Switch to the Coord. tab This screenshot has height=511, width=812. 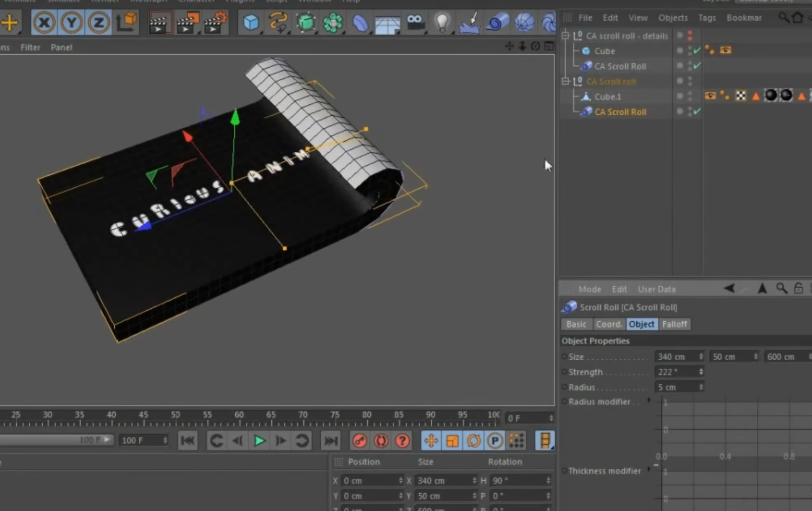pyautogui.click(x=609, y=324)
